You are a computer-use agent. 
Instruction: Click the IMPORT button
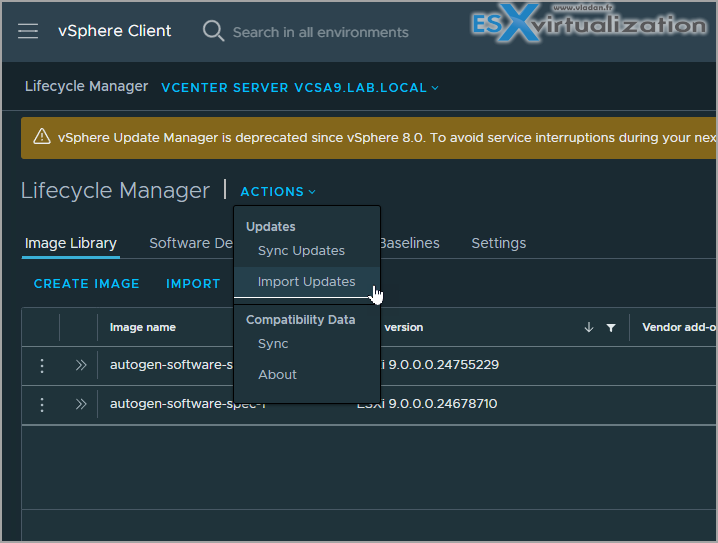(x=193, y=283)
